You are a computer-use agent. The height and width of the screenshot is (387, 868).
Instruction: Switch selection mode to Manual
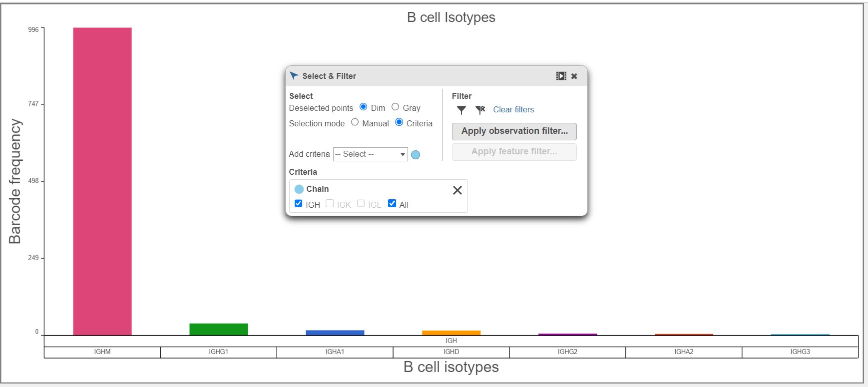coord(355,122)
